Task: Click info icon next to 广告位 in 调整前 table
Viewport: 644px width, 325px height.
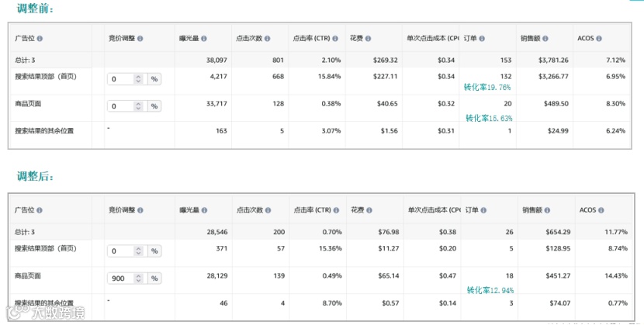Action: click(x=40, y=39)
